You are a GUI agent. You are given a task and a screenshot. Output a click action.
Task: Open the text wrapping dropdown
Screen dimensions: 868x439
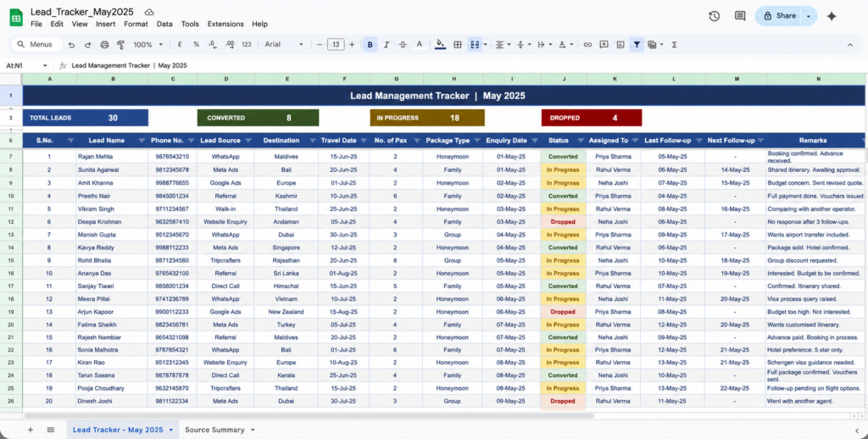[543, 45]
